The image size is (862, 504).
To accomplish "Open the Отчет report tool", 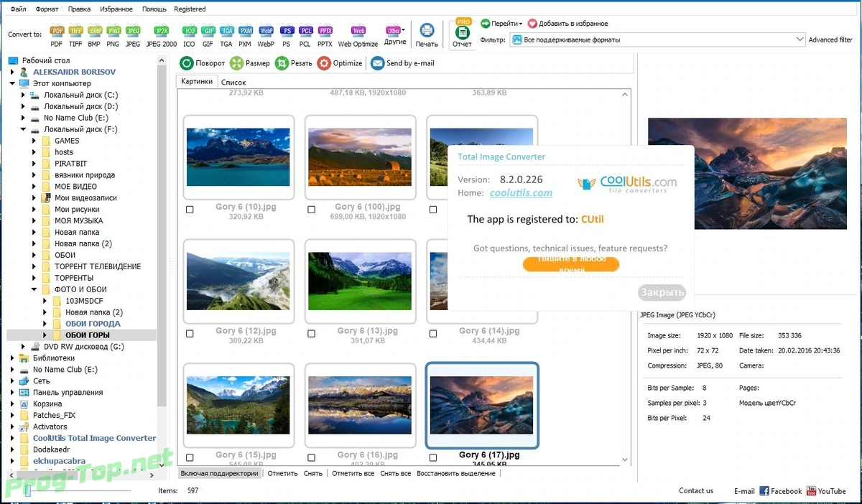I will click(x=462, y=34).
